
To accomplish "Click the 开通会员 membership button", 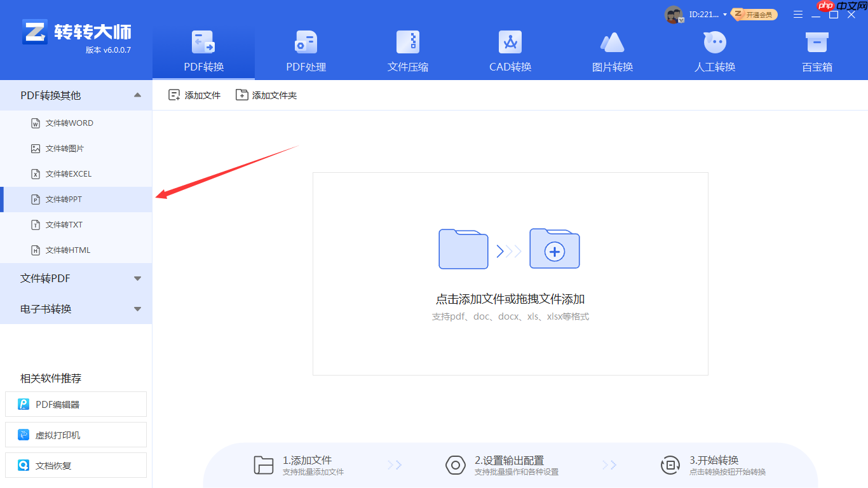I will (x=754, y=14).
